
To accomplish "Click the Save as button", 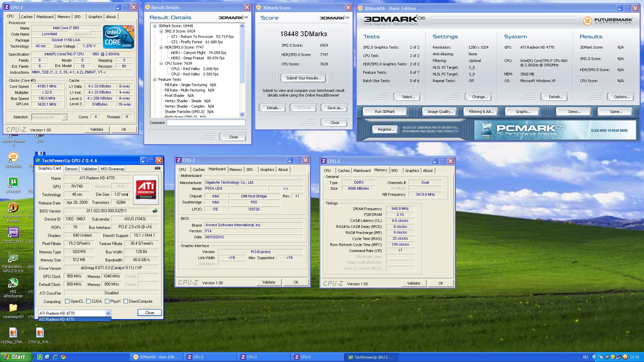I will pos(335,108).
